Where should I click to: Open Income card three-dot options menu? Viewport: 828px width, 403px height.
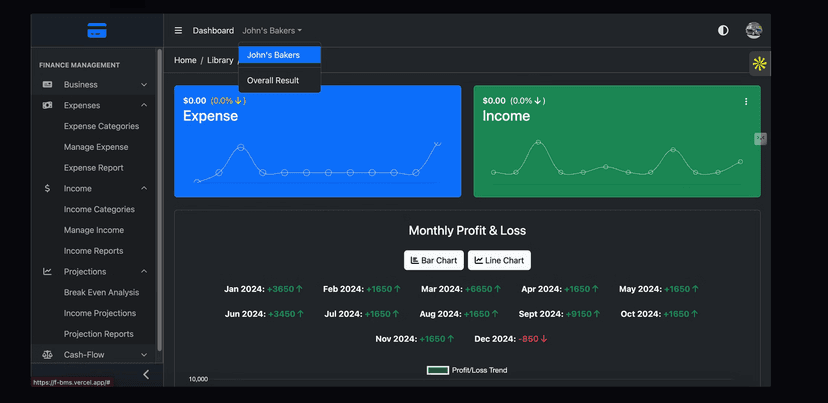click(x=746, y=101)
